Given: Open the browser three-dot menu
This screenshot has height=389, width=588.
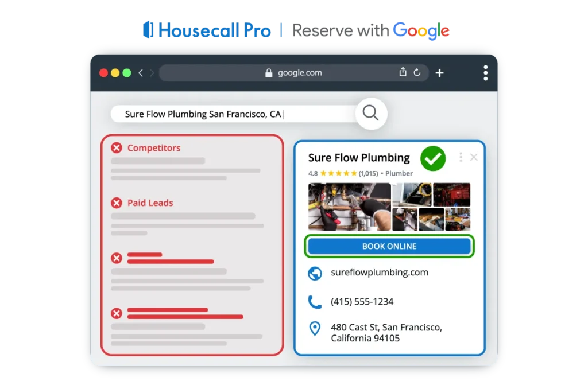Looking at the screenshot, I should coord(485,73).
